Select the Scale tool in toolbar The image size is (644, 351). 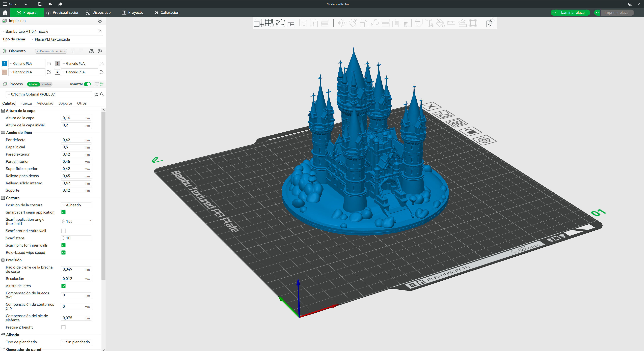coord(364,23)
